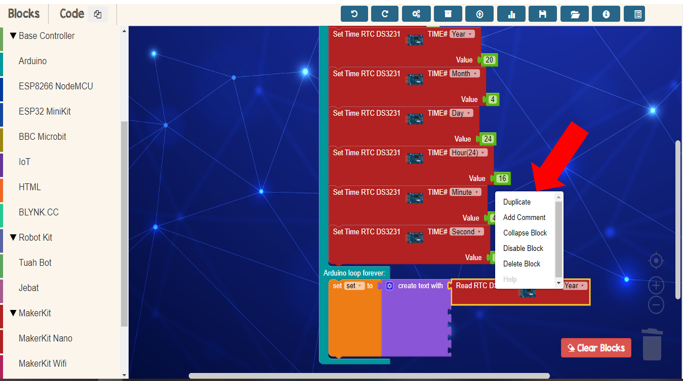
Task: Select Duplicate in the context menu
Action: (517, 202)
